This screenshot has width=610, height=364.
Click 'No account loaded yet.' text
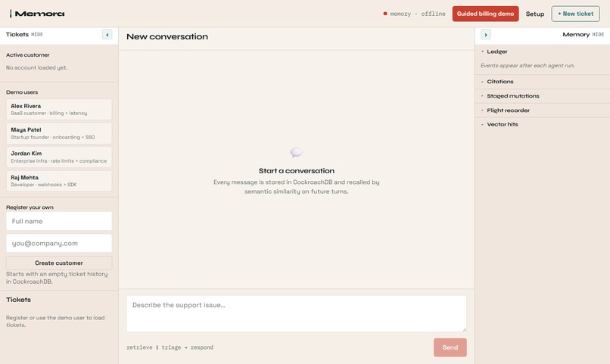36,67
